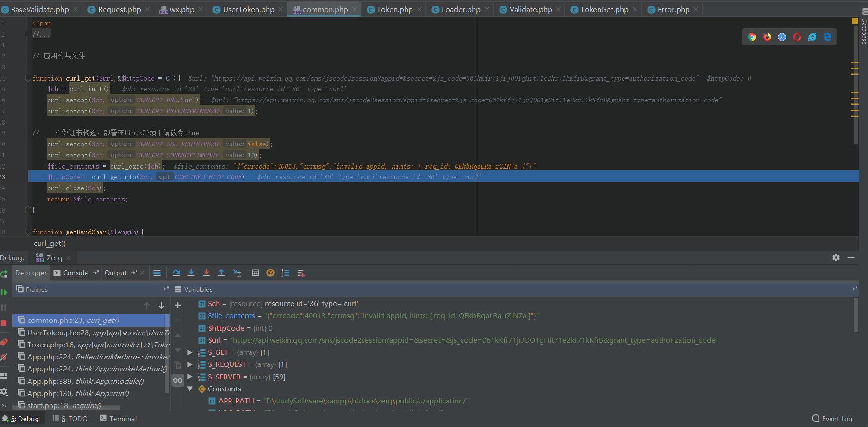Hide the Debug tool window
The height and width of the screenshot is (427, 868).
click(x=851, y=257)
